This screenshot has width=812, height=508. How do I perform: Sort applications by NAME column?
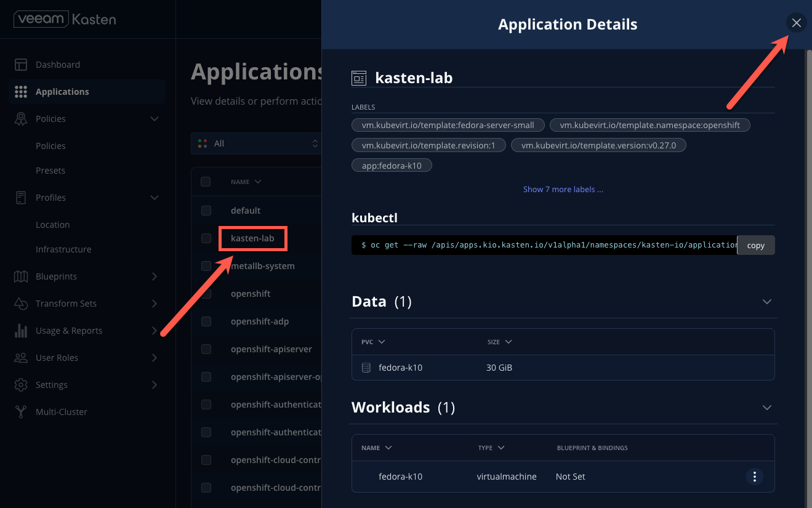[246, 182]
